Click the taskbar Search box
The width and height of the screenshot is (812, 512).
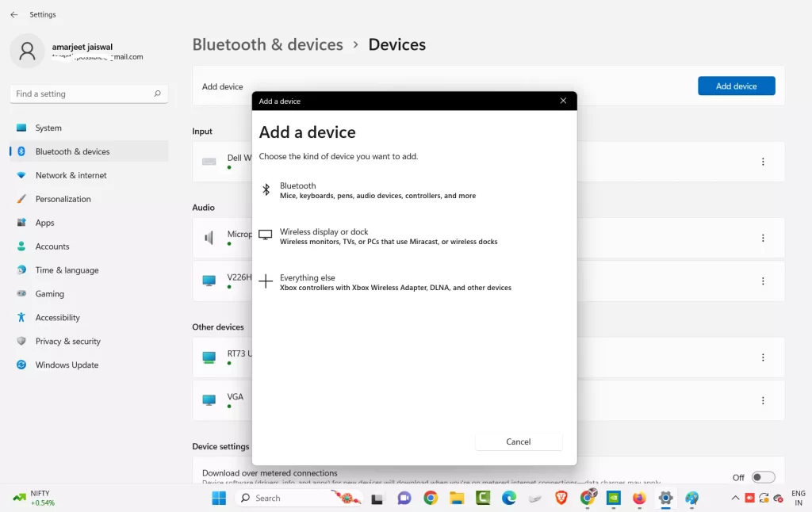(299, 498)
